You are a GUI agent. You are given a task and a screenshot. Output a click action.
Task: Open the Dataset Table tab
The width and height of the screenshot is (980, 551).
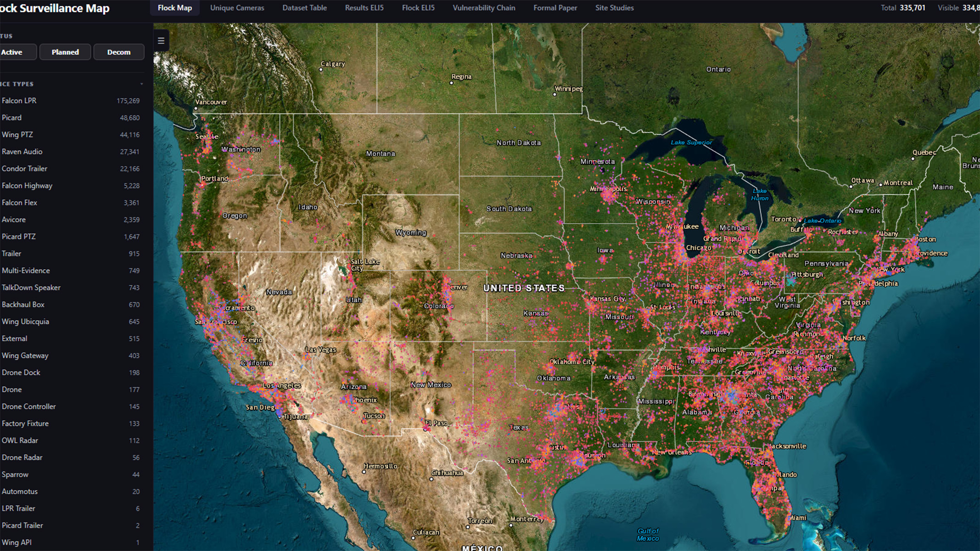305,8
